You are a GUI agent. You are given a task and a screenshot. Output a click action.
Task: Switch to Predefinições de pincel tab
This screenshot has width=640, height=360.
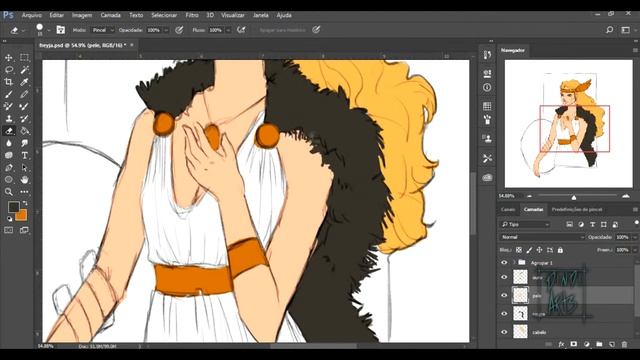pyautogui.click(x=577, y=209)
